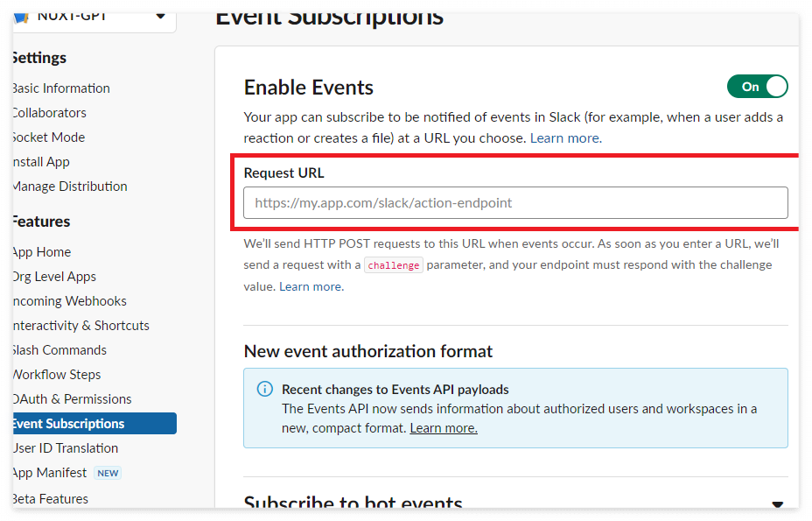Image resolution: width=812 pixels, height=521 pixels.
Task: Open Incoming Webhooks feature
Action: (x=69, y=300)
